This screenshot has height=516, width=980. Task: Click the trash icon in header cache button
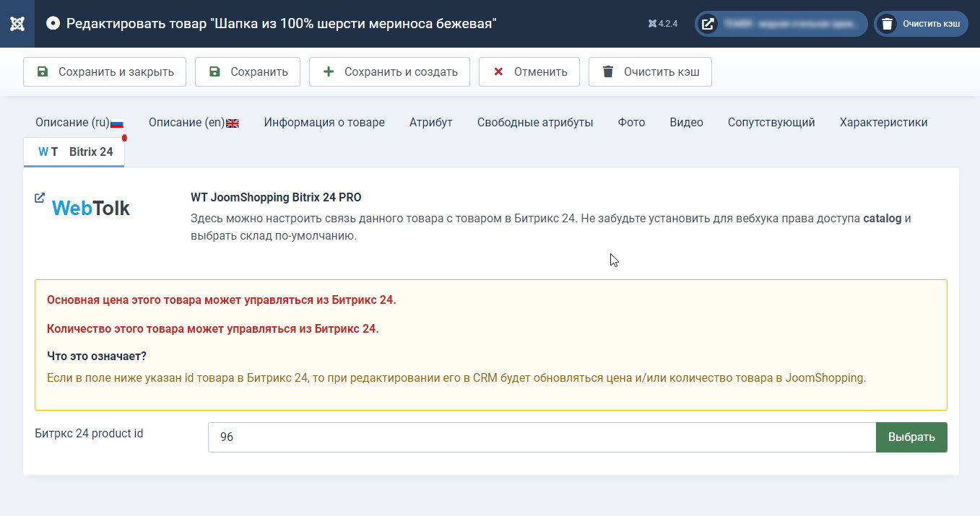pyautogui.click(x=886, y=24)
